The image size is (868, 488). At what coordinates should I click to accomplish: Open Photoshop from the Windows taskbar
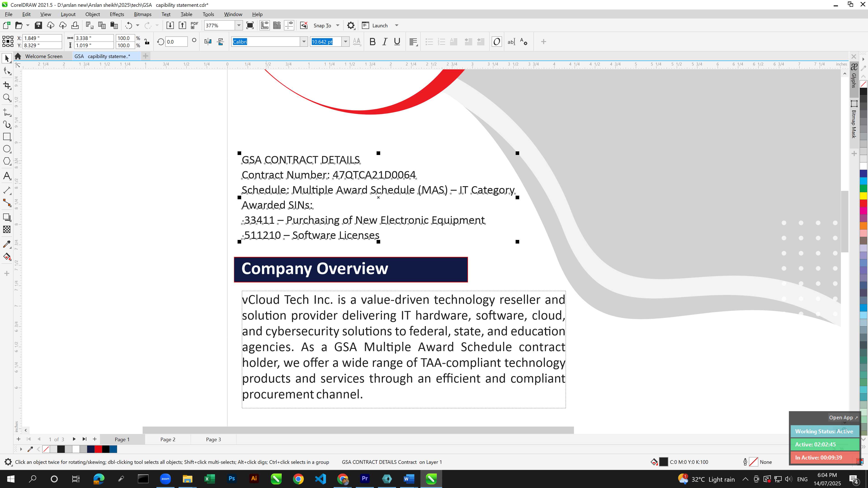coord(231,479)
